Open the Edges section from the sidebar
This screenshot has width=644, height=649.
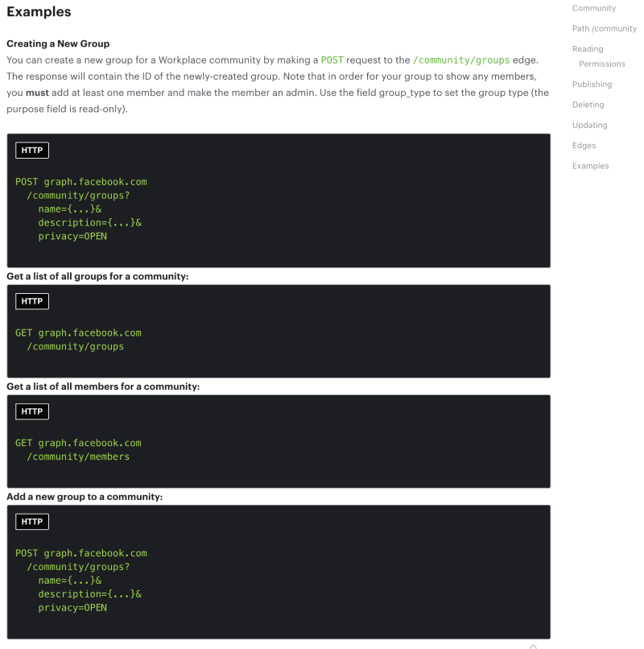(582, 145)
